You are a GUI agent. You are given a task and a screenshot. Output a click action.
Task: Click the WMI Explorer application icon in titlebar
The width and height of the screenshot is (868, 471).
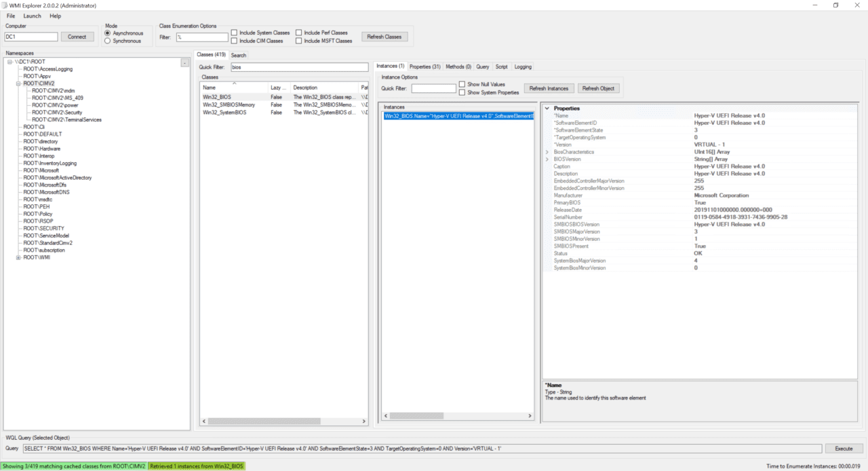[x=5, y=5]
